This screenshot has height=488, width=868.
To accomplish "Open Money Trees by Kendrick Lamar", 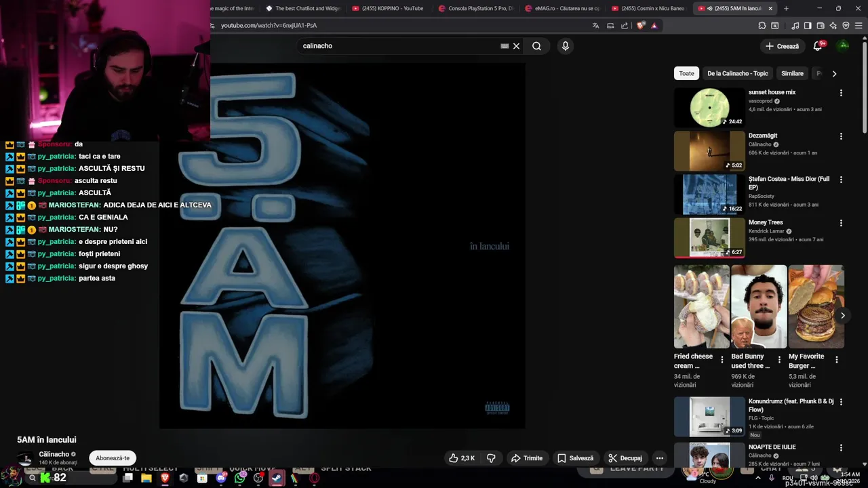I will tap(766, 222).
